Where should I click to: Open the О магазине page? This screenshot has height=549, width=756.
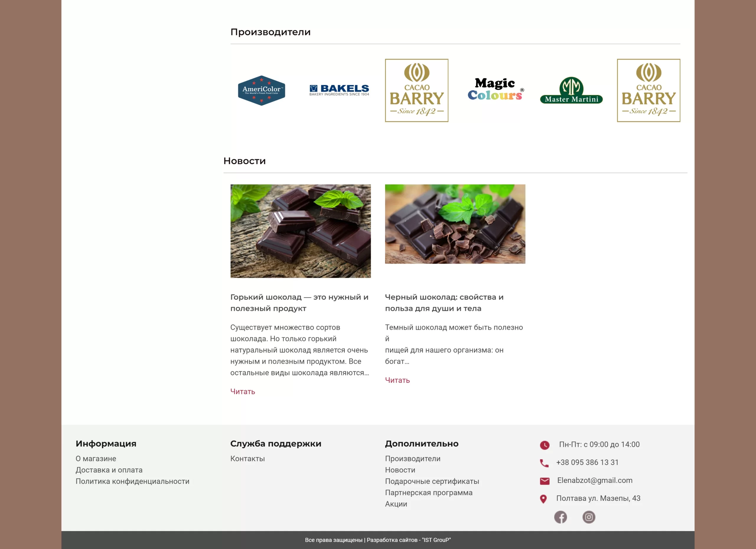(96, 458)
